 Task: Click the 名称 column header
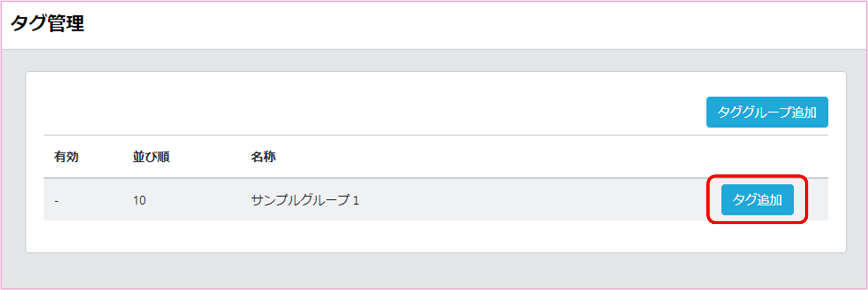263,157
